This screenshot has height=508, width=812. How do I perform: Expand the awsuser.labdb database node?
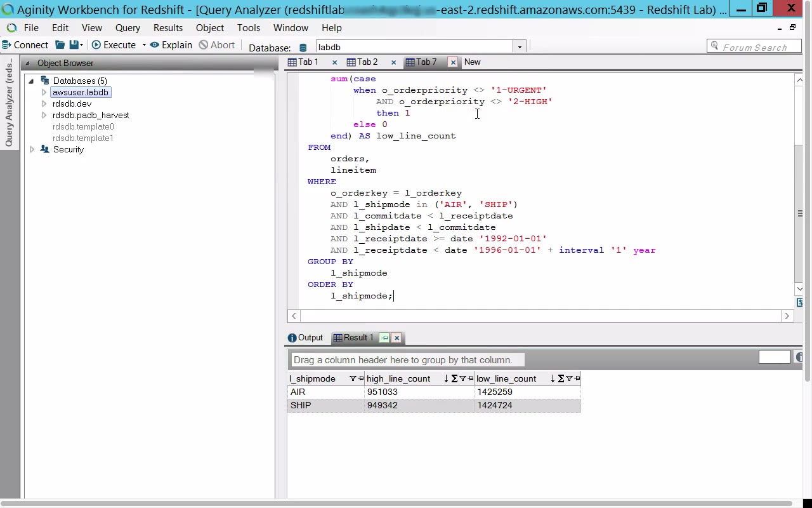tap(44, 93)
